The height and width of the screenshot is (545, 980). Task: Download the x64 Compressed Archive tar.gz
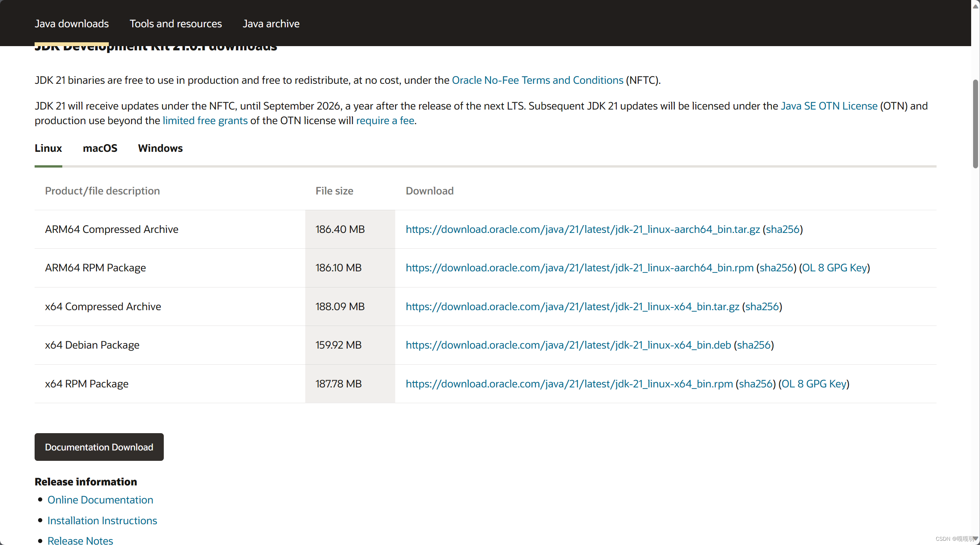point(572,307)
